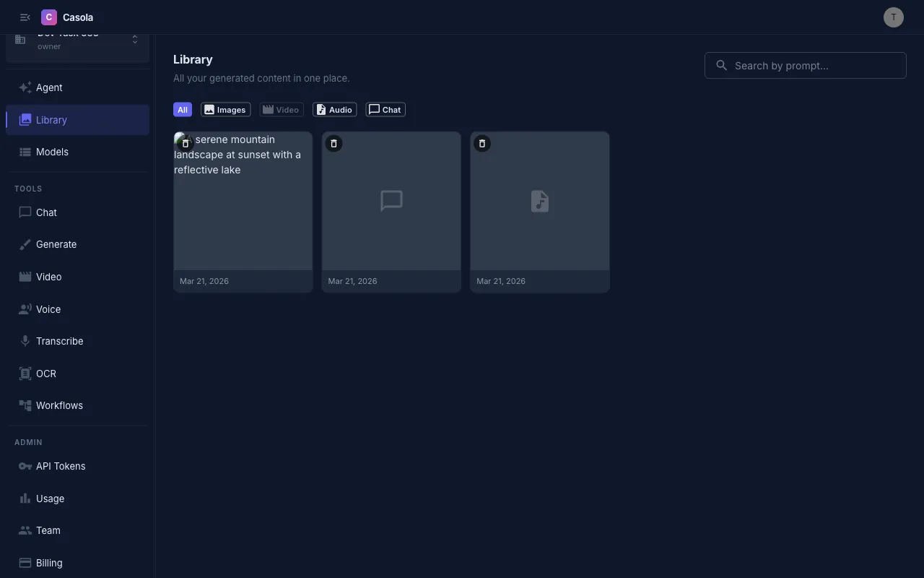Toggle the Images filter

225,109
